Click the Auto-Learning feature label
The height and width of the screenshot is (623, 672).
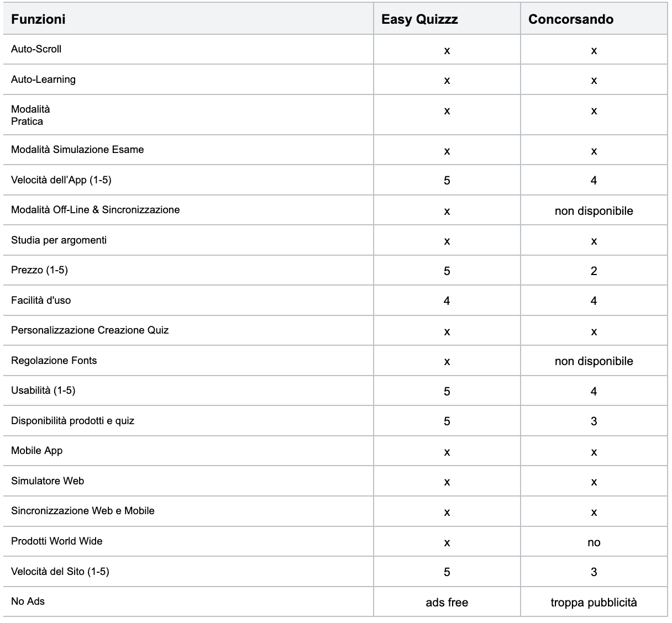[43, 80]
